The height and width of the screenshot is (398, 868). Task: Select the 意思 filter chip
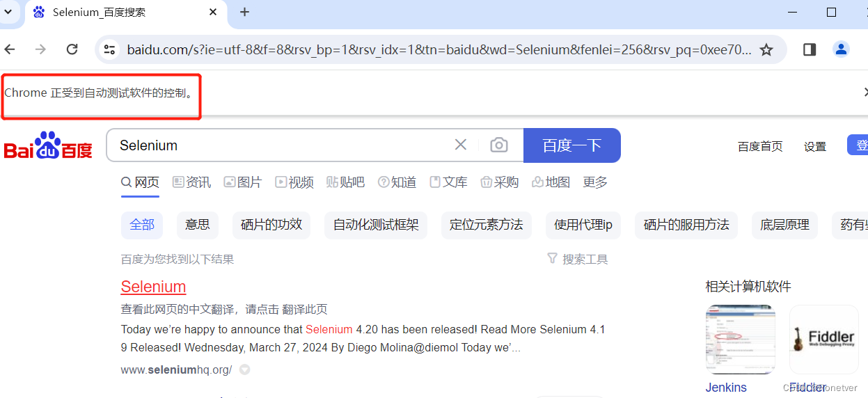click(x=198, y=225)
